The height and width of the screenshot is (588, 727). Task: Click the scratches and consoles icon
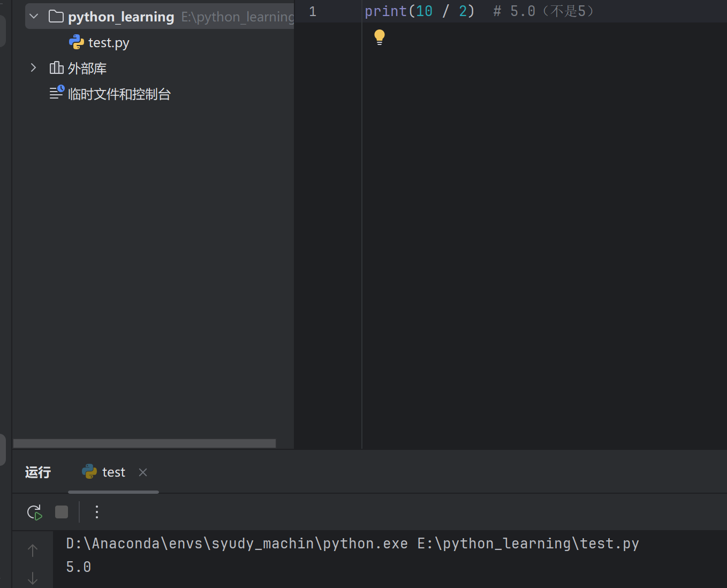coord(57,93)
